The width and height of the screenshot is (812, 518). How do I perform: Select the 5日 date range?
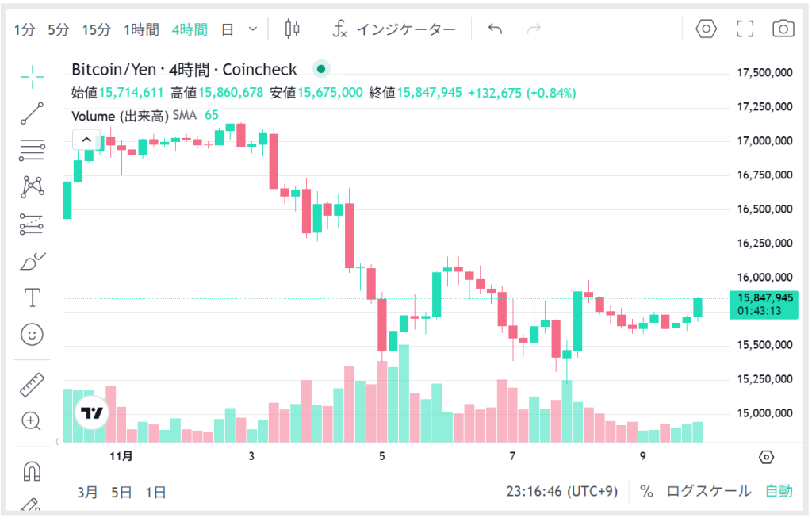121,492
